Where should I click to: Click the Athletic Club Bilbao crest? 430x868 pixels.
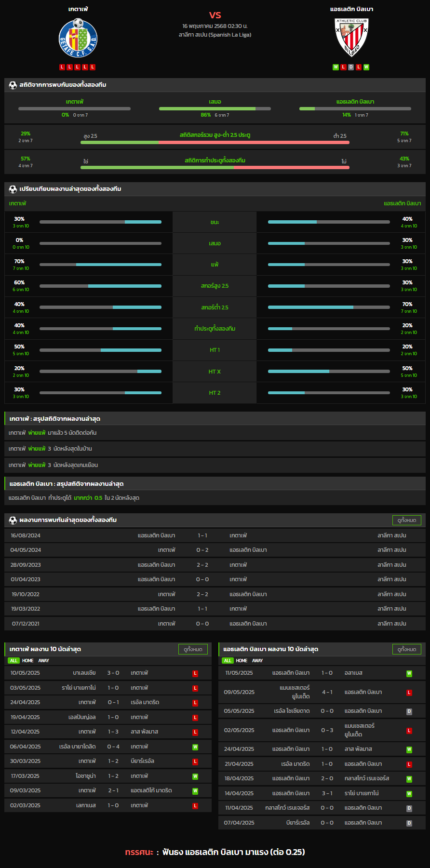(351, 38)
